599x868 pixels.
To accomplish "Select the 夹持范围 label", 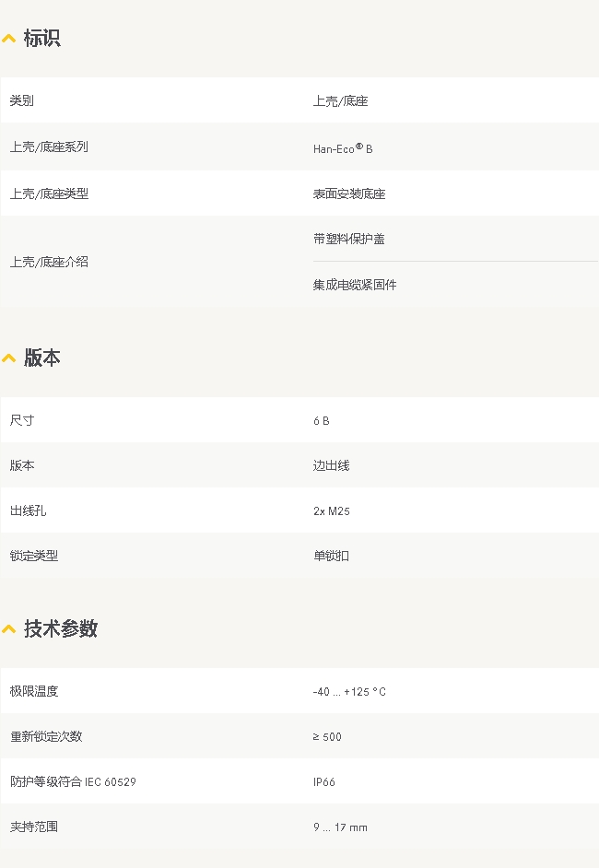I will (x=34, y=827).
